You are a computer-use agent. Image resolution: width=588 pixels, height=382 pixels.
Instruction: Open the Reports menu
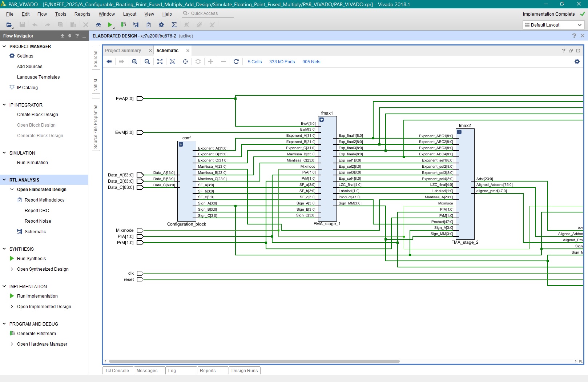(x=82, y=14)
